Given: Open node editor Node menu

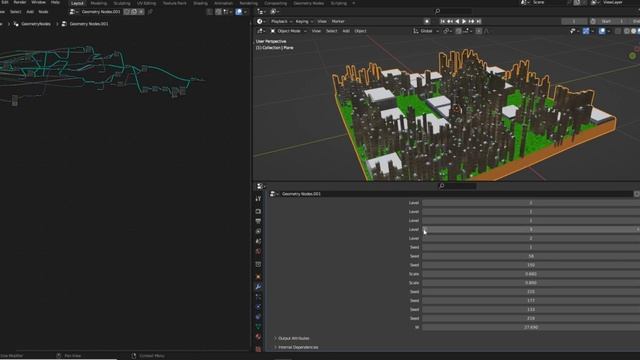Looking at the screenshot, I should 43,12.
